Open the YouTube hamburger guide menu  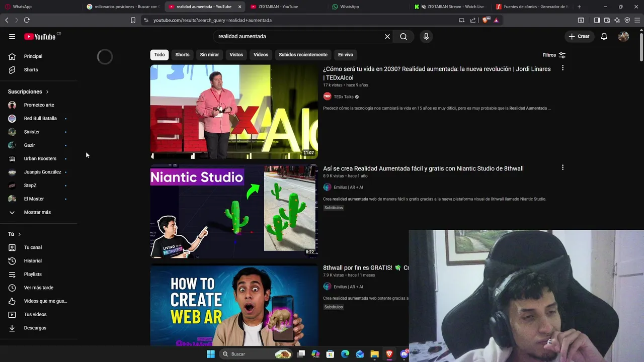[x=12, y=36]
